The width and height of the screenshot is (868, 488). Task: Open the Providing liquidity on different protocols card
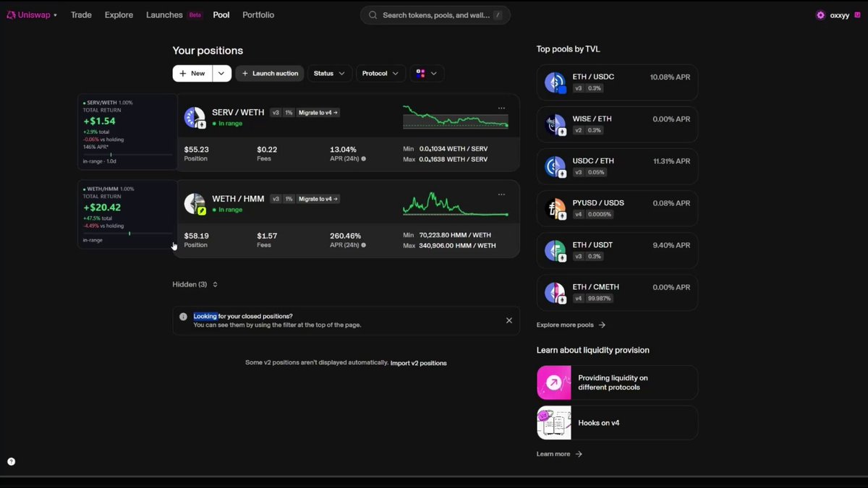tap(617, 382)
